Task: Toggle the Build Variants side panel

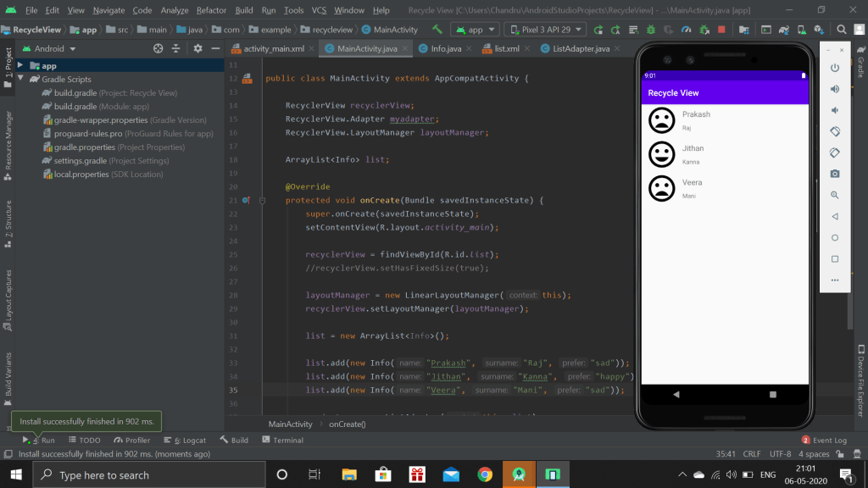Action: tap(8, 375)
